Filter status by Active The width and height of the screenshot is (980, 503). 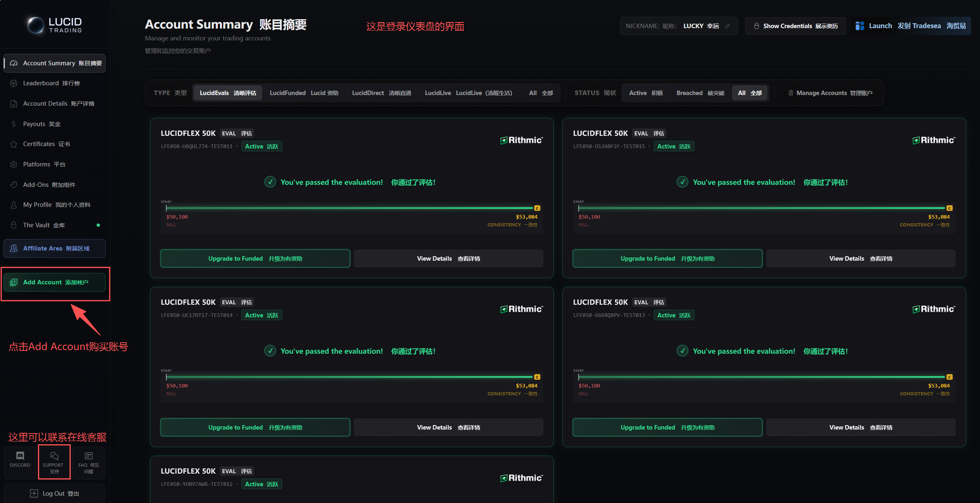(646, 93)
